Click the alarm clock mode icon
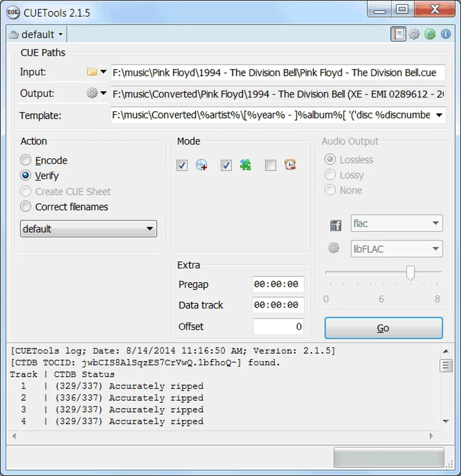The height and width of the screenshot is (476, 461). click(x=290, y=164)
